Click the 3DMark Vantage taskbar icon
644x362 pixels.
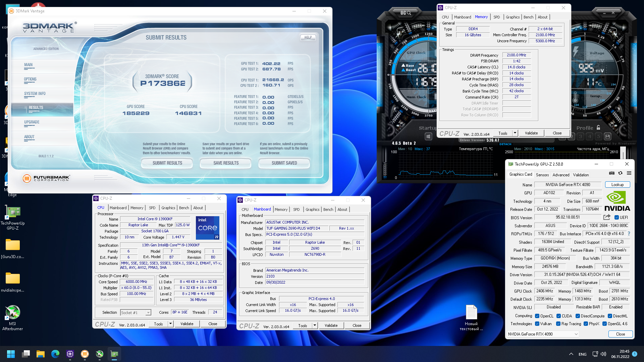(x=85, y=354)
